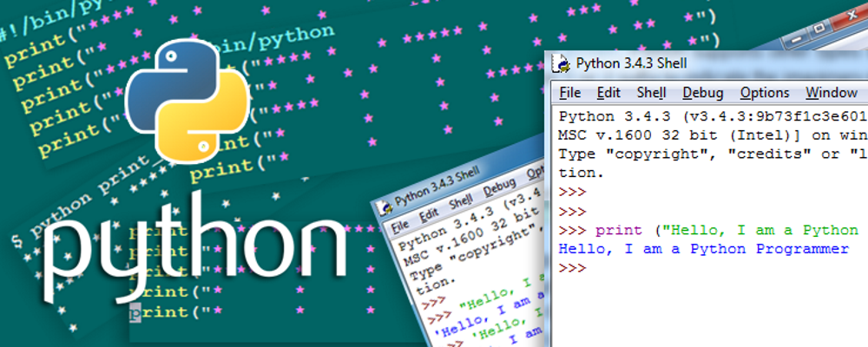Open the Debug menu in the front Python Shell

(702, 93)
